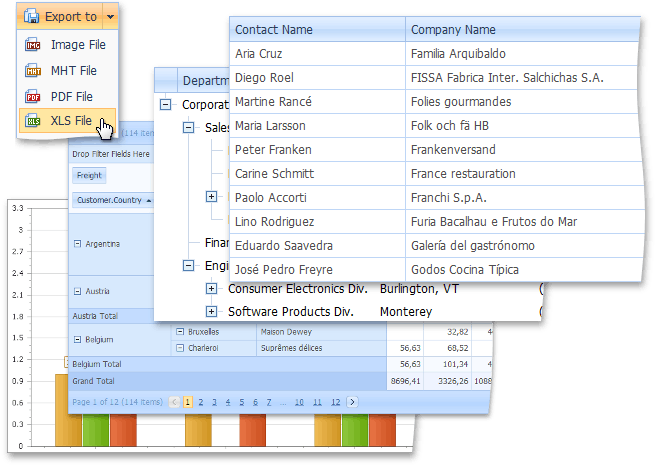
Task: Click the Freight field in pivot grid
Action: coord(89,175)
